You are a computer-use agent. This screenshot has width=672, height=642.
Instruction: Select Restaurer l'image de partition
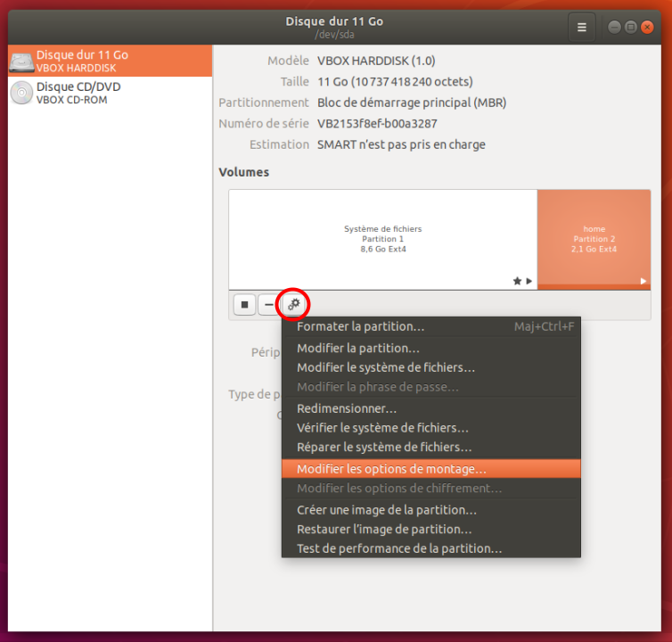(384, 530)
